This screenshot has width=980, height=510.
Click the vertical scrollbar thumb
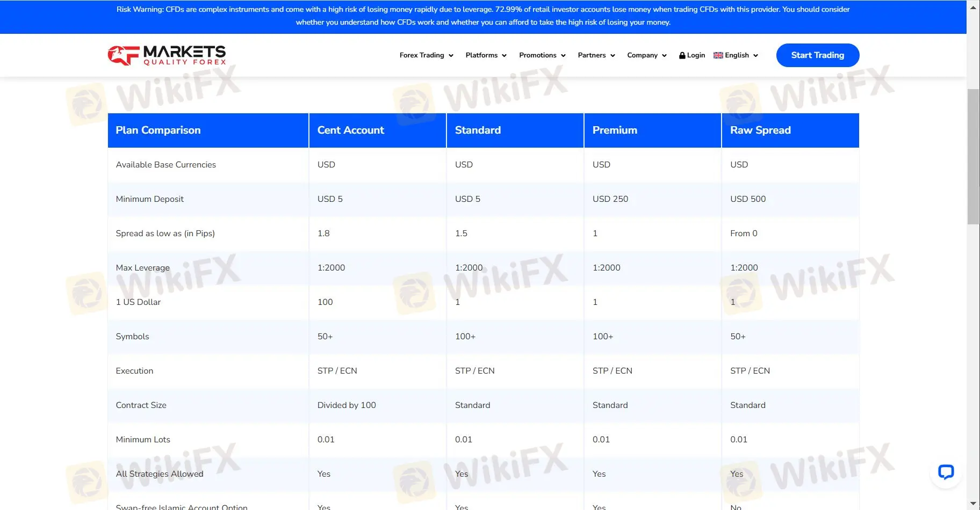click(x=973, y=156)
